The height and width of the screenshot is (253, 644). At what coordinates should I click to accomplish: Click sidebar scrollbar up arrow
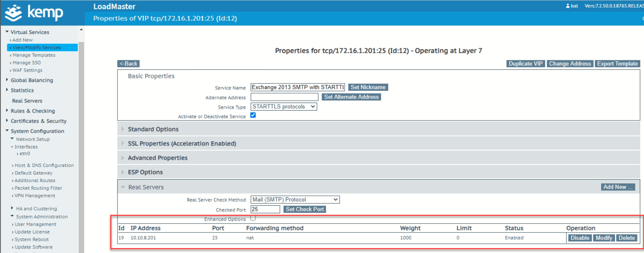click(81, 29)
